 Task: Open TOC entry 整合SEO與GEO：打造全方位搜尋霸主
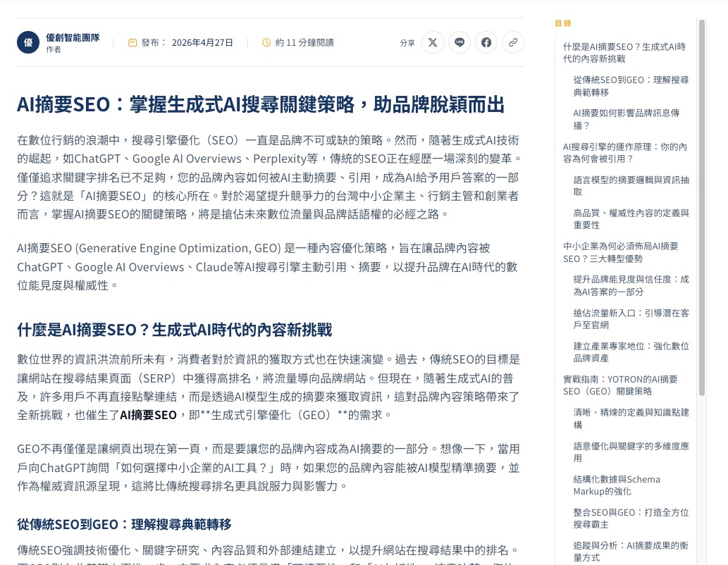click(631, 518)
